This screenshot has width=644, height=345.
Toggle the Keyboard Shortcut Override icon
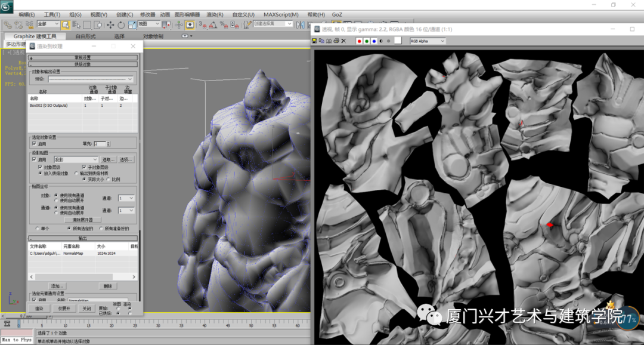[x=190, y=24]
